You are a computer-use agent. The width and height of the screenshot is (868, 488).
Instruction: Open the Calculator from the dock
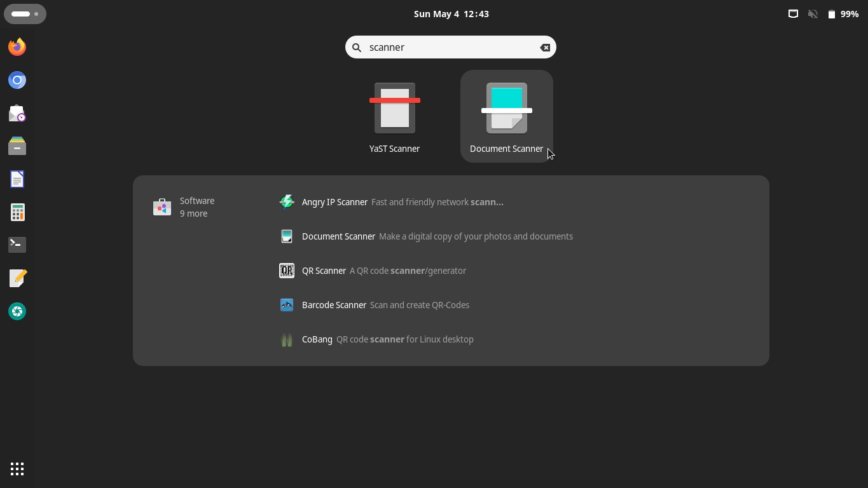pos(17,212)
